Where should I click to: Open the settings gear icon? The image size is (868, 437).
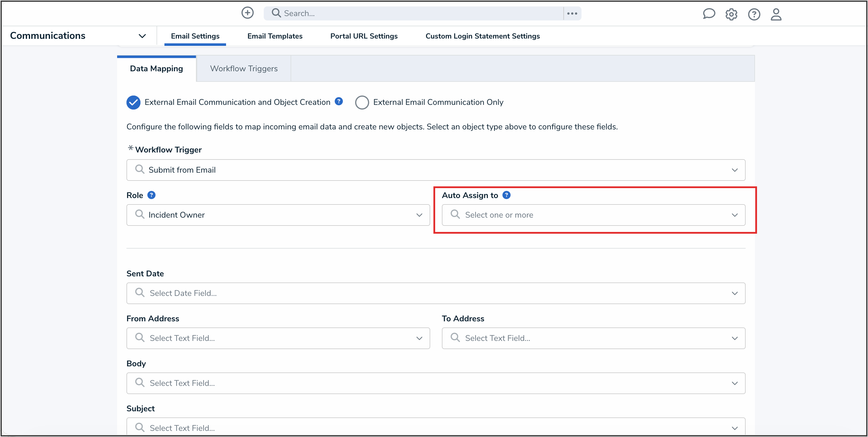[x=731, y=14]
